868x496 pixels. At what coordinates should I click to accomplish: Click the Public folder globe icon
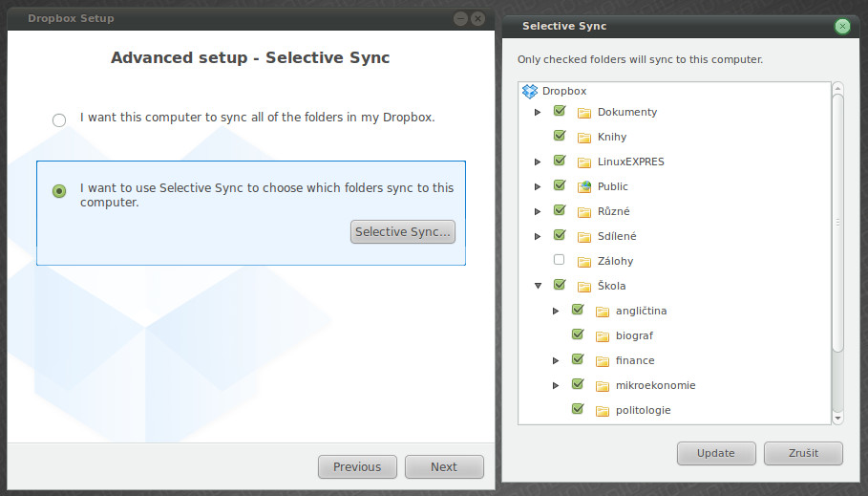[x=584, y=186]
